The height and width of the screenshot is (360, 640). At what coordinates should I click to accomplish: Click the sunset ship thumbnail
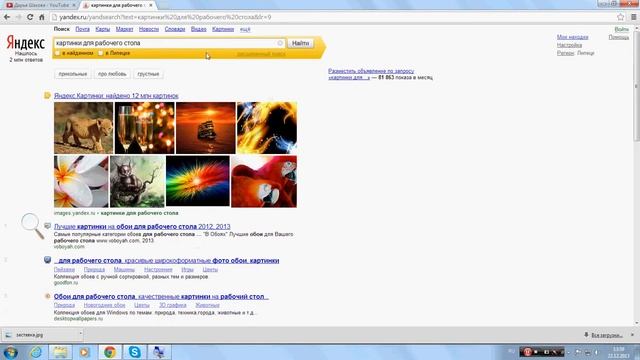pyautogui.click(x=206, y=128)
